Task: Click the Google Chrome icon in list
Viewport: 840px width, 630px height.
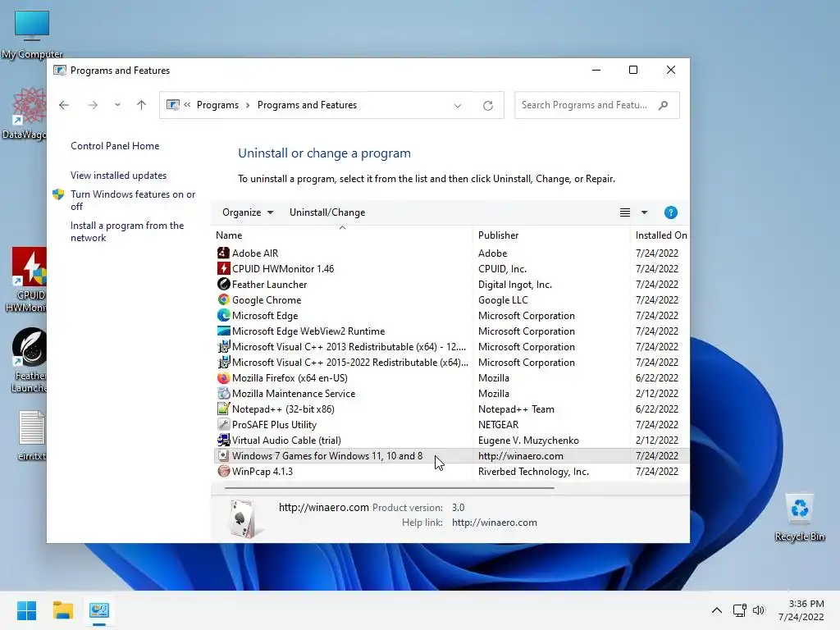Action: pos(223,299)
